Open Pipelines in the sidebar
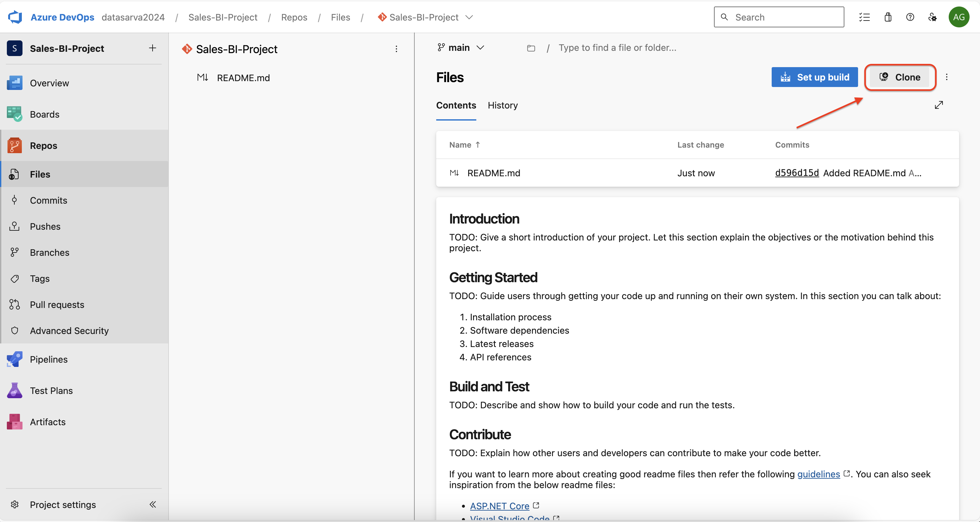The image size is (980, 522). [x=84, y=359]
